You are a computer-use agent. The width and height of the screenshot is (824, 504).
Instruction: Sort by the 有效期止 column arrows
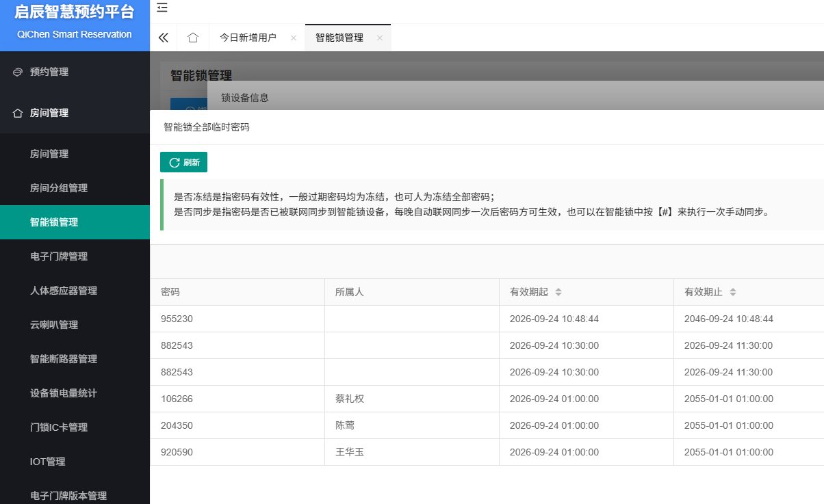733,292
